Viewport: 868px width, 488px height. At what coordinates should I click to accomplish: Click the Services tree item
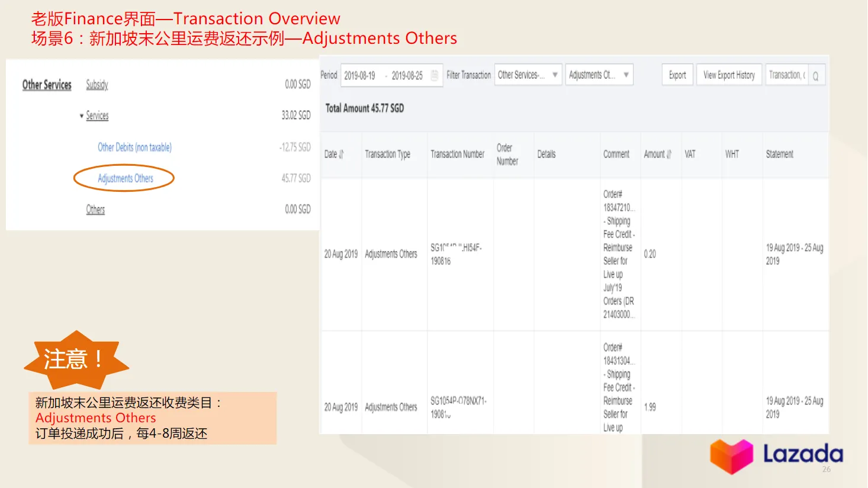97,115
